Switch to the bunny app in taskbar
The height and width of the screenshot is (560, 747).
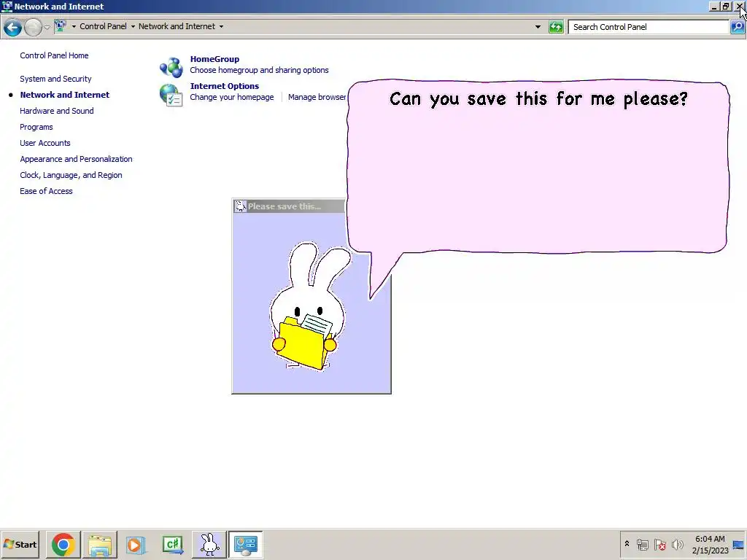point(209,544)
